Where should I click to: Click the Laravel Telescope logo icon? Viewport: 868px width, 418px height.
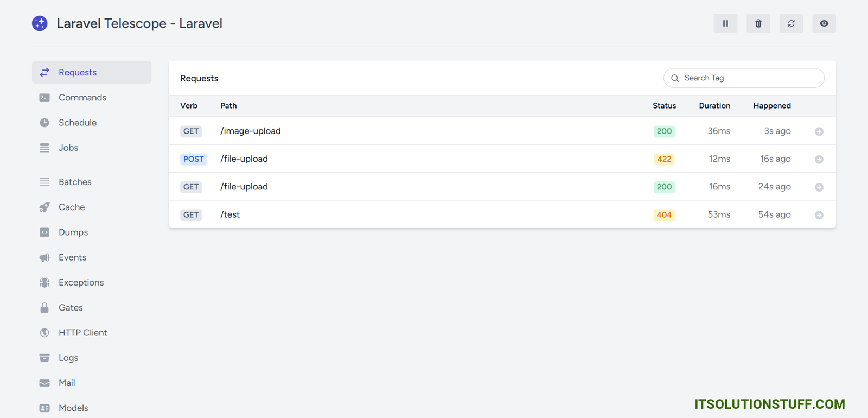point(40,23)
